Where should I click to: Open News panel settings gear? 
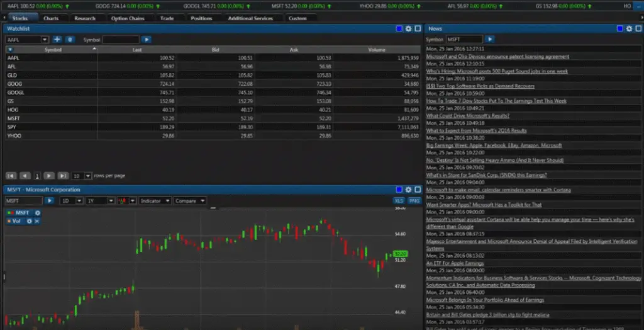coord(629,29)
